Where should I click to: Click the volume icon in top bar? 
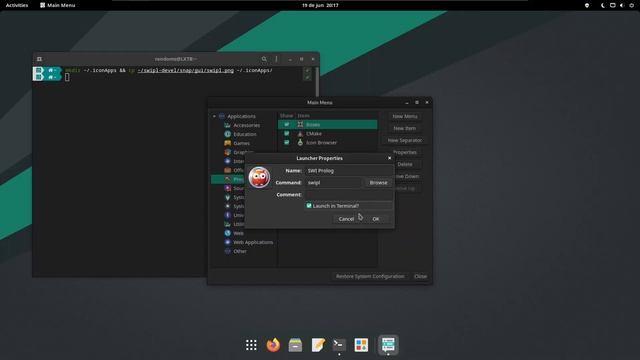click(622, 5)
